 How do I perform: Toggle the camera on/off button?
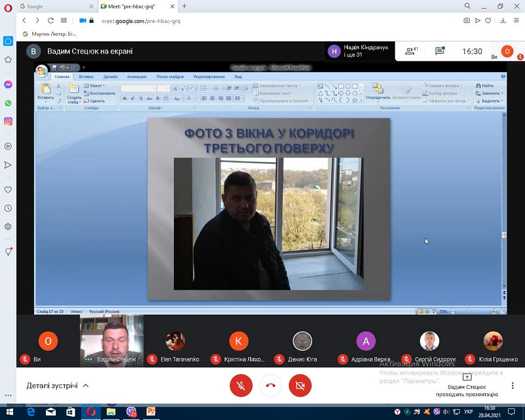tap(300, 386)
